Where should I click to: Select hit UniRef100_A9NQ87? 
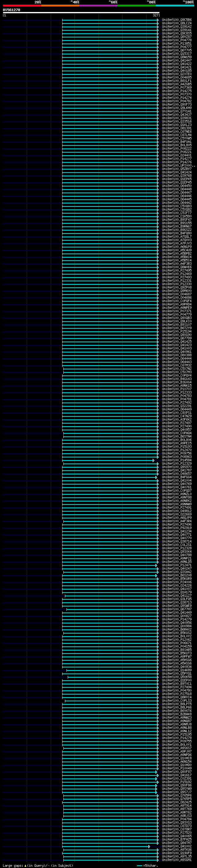coord(176,721)
